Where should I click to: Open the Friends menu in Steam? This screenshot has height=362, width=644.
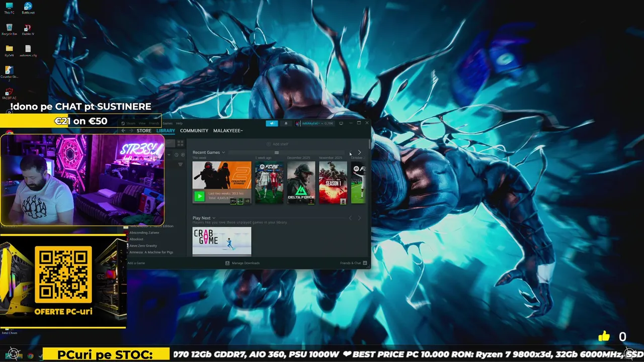click(x=154, y=123)
